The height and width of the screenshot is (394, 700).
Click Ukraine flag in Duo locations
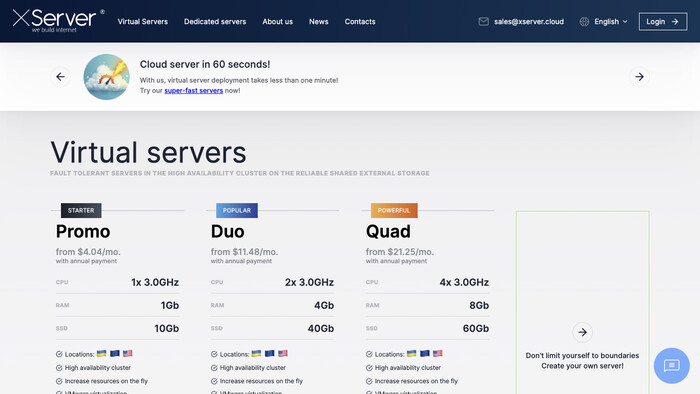pyautogui.click(x=256, y=353)
